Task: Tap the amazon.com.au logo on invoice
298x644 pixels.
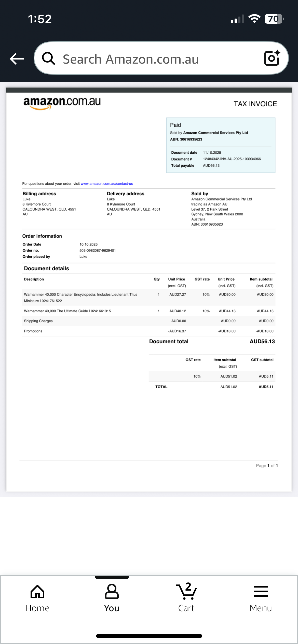Action: coord(62,103)
